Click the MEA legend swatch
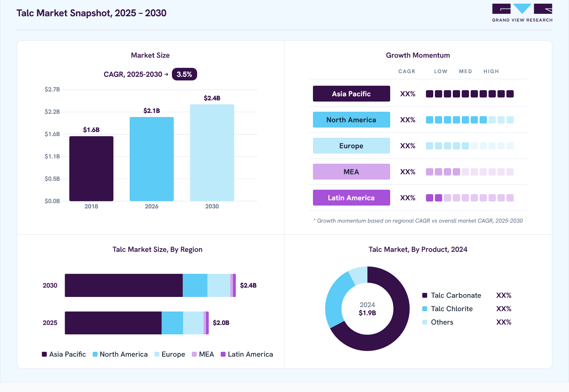569x392 pixels. 194,354
